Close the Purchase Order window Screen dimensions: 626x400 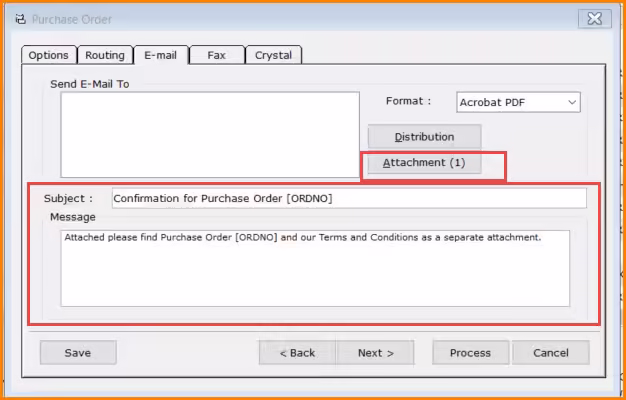click(594, 18)
